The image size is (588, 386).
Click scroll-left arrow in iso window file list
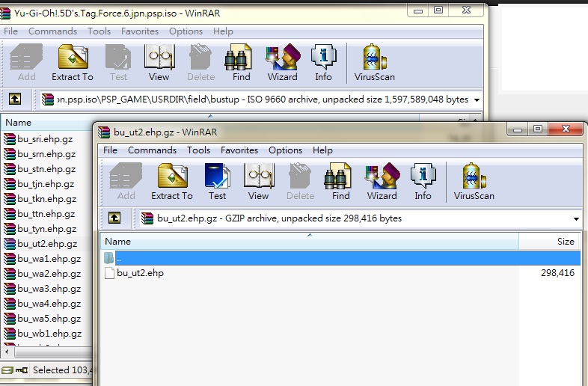[7, 352]
